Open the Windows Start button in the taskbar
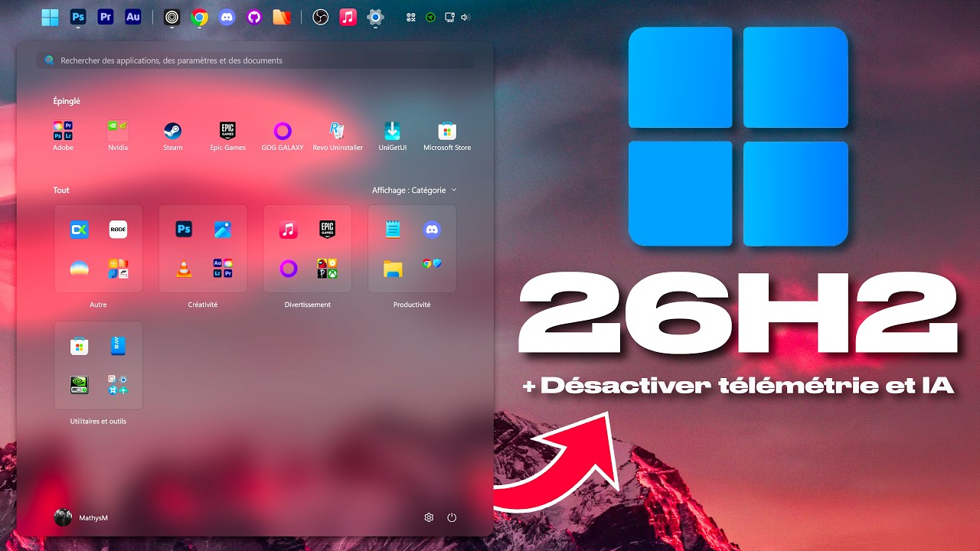 (50, 17)
